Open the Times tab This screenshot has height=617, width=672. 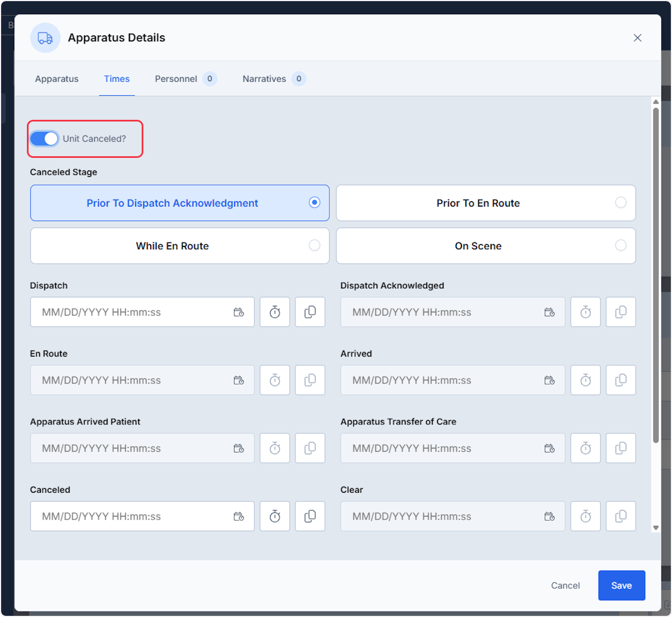(117, 79)
